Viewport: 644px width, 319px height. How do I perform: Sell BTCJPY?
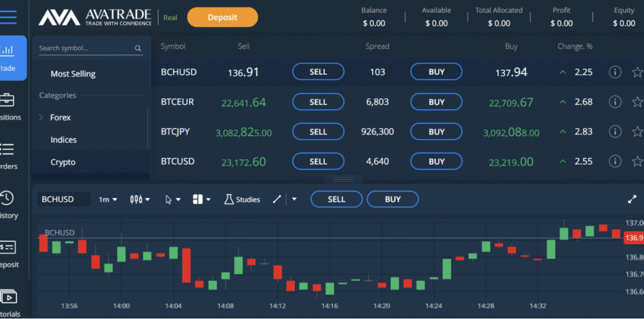(319, 132)
